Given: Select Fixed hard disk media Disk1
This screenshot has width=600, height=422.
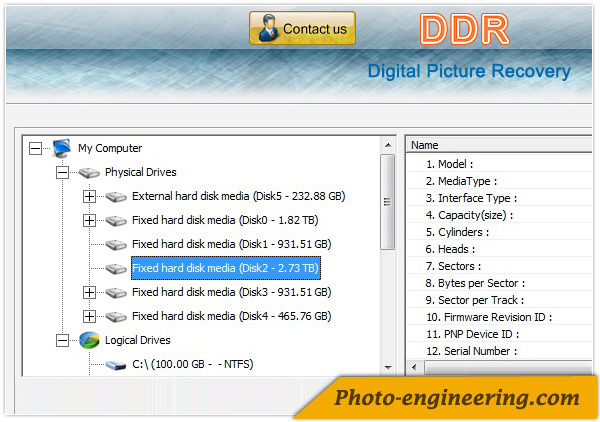Looking at the screenshot, I should [232, 244].
